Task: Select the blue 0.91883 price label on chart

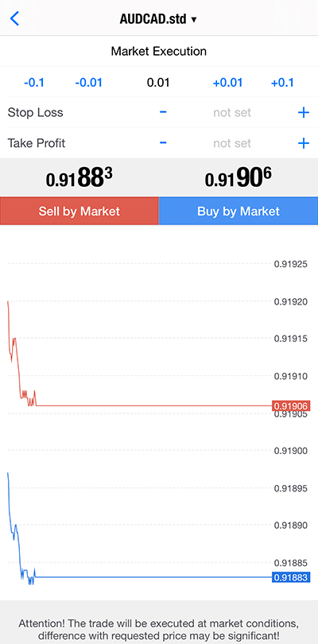Action: click(x=291, y=577)
